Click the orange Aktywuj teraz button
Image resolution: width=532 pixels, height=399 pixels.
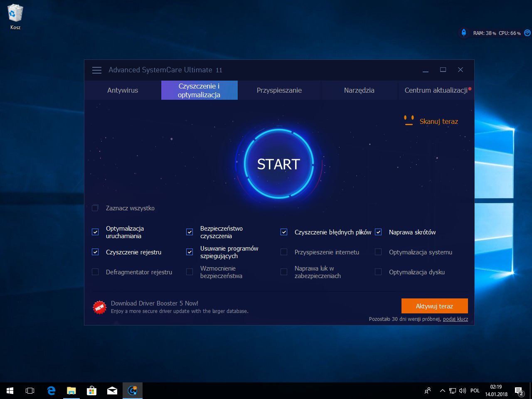coord(434,306)
